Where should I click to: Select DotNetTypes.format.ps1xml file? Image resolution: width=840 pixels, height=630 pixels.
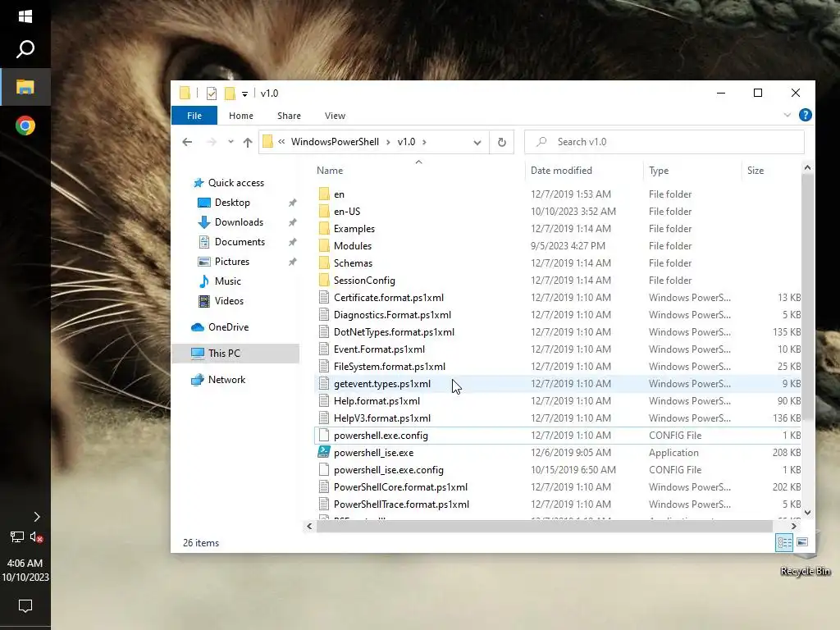[x=394, y=332]
